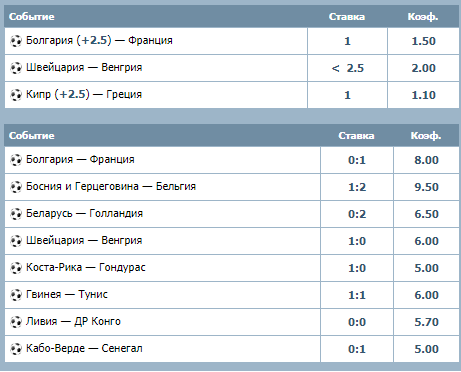Open the Болгария (+2.5) — Франция event

point(99,40)
